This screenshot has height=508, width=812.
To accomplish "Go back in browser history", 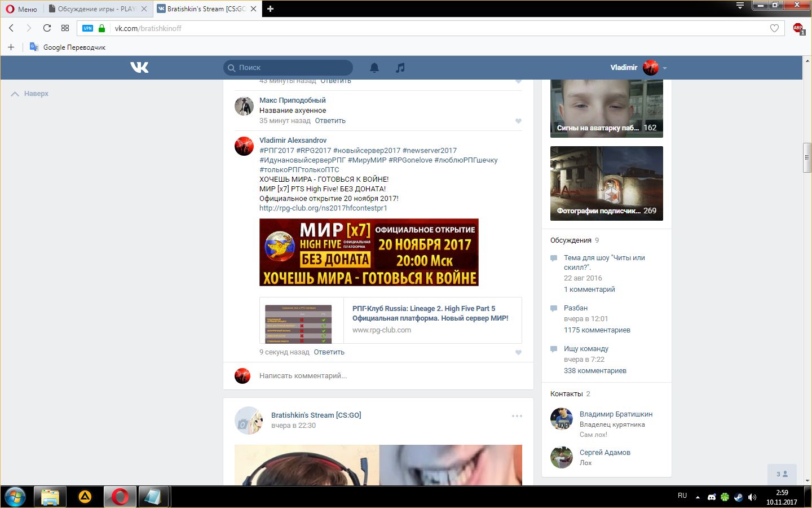I will (x=11, y=28).
